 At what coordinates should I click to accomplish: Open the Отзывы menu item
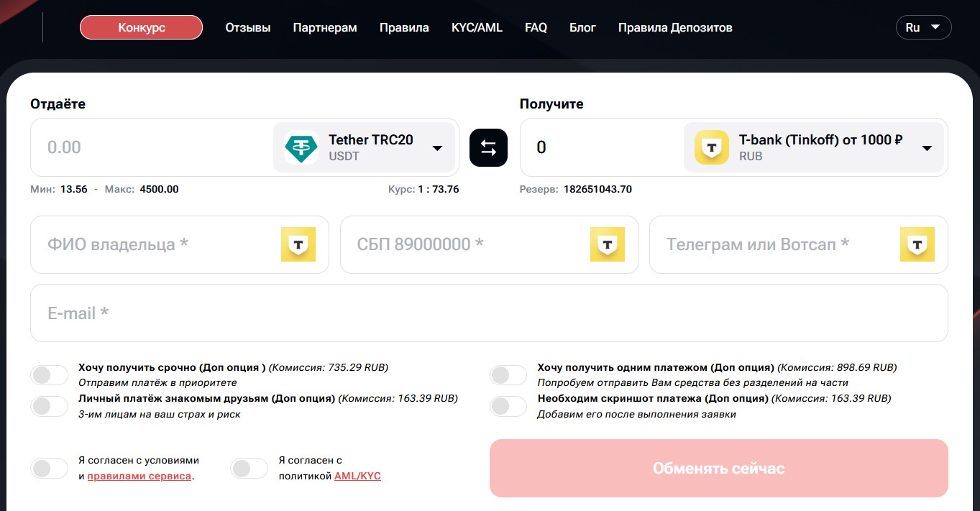(248, 28)
